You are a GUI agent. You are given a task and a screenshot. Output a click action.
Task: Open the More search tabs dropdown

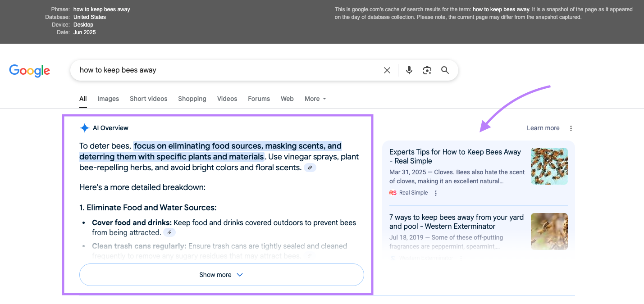pos(315,99)
